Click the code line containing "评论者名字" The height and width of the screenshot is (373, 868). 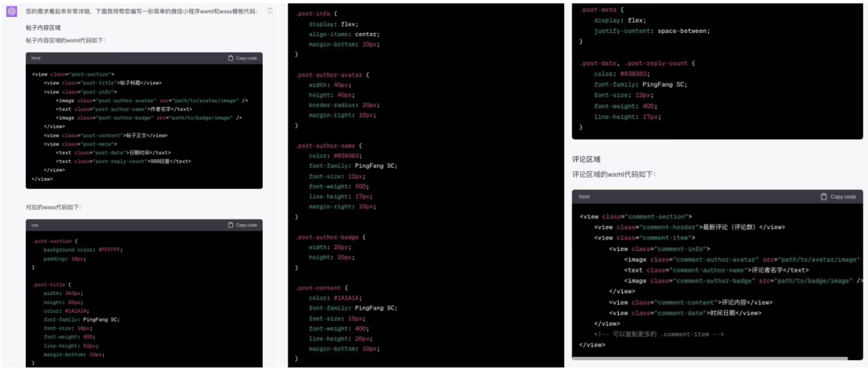tap(716, 270)
